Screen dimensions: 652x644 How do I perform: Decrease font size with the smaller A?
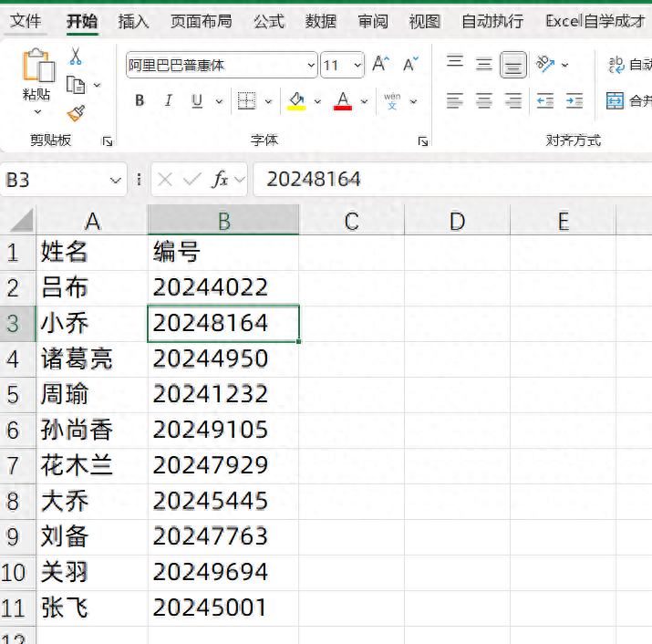[410, 64]
